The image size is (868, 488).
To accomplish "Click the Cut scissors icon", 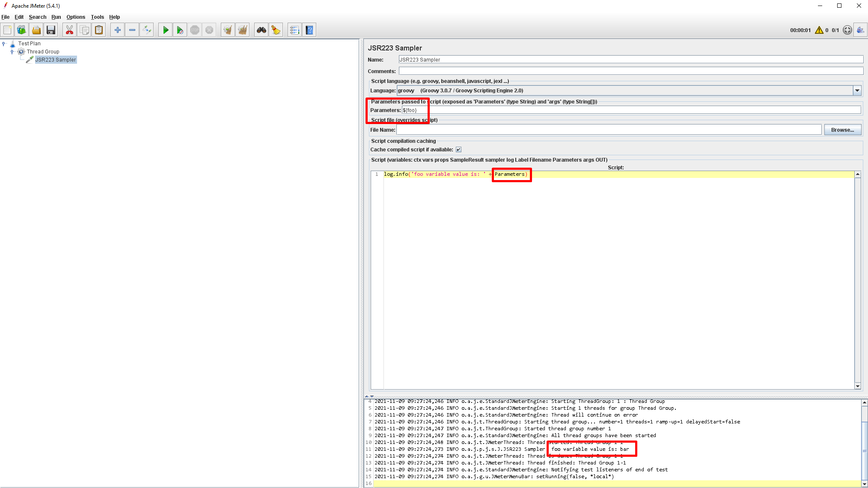I will pos(69,30).
